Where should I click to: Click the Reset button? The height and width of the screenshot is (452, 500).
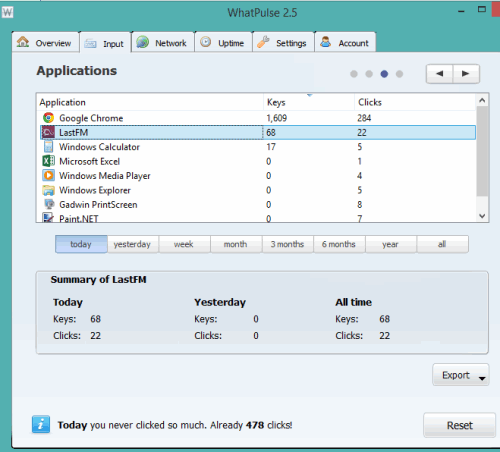click(x=459, y=425)
